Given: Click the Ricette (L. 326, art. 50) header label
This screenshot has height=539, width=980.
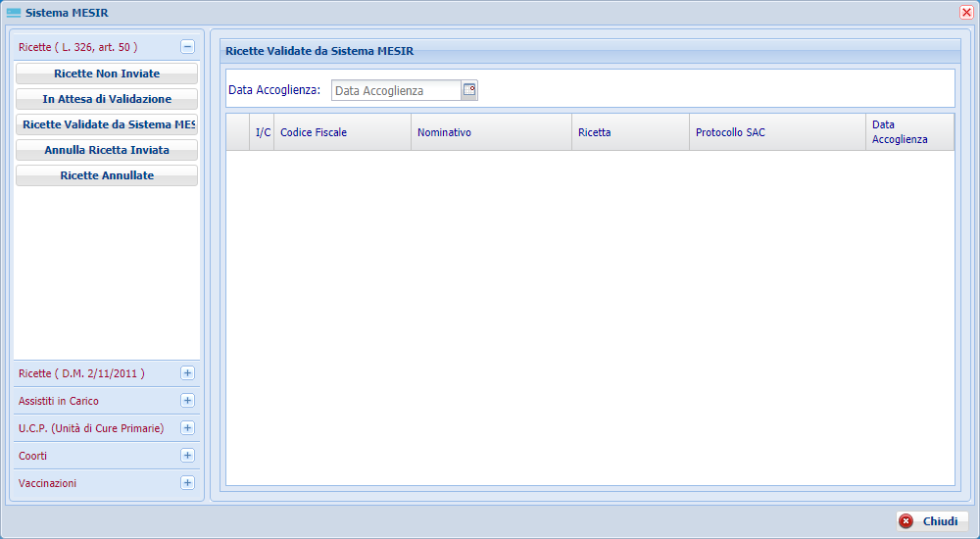Looking at the screenshot, I should (78, 47).
